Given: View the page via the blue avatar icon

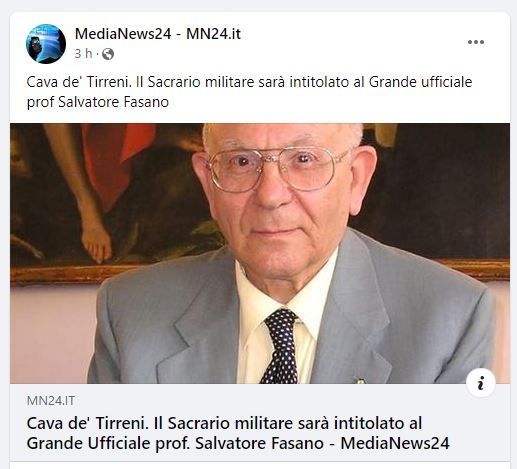Looking at the screenshot, I should point(46,44).
